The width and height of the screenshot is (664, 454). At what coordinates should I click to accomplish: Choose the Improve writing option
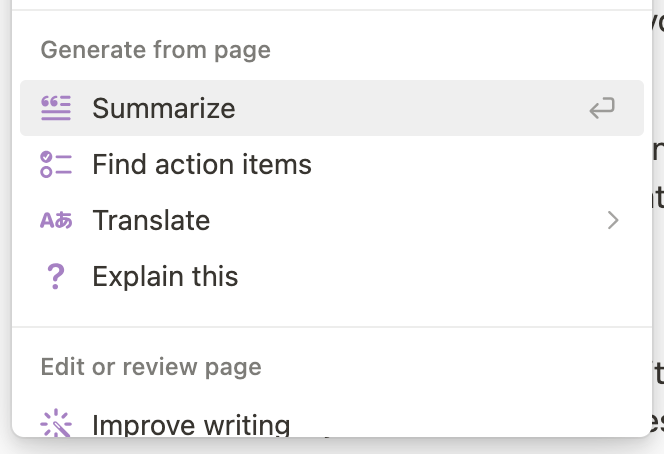(x=332, y=423)
